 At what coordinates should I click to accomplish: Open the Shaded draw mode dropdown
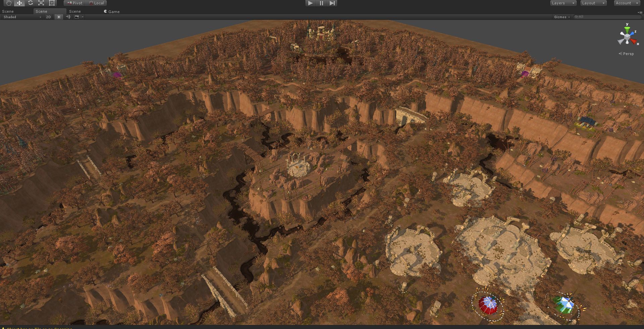pos(22,17)
